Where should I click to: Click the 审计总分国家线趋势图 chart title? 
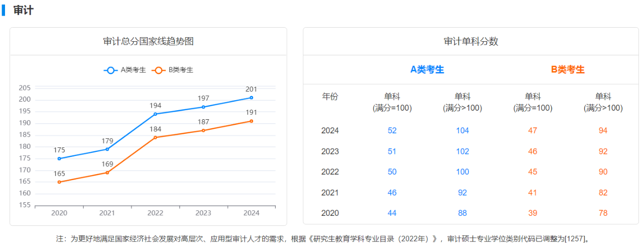click(148, 41)
